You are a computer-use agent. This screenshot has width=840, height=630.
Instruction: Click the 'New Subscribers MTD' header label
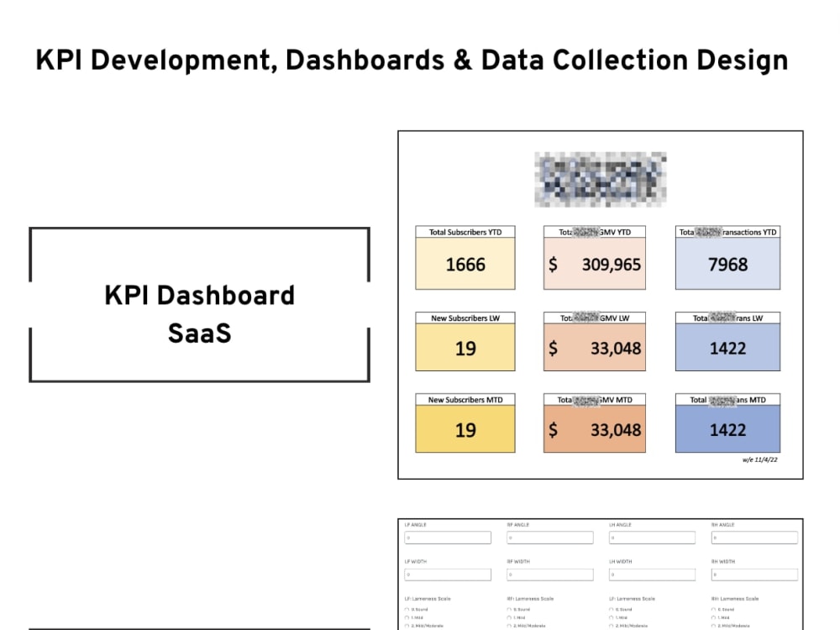pos(465,400)
